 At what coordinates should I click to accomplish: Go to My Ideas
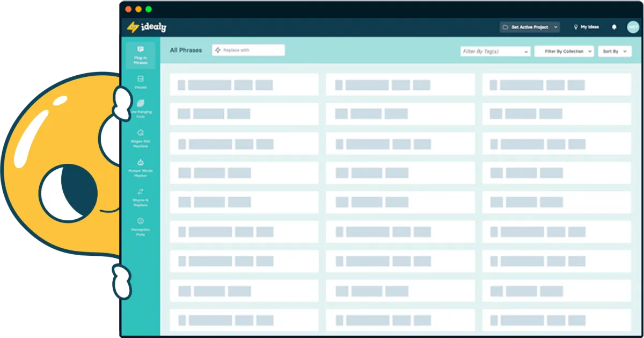[586, 26]
